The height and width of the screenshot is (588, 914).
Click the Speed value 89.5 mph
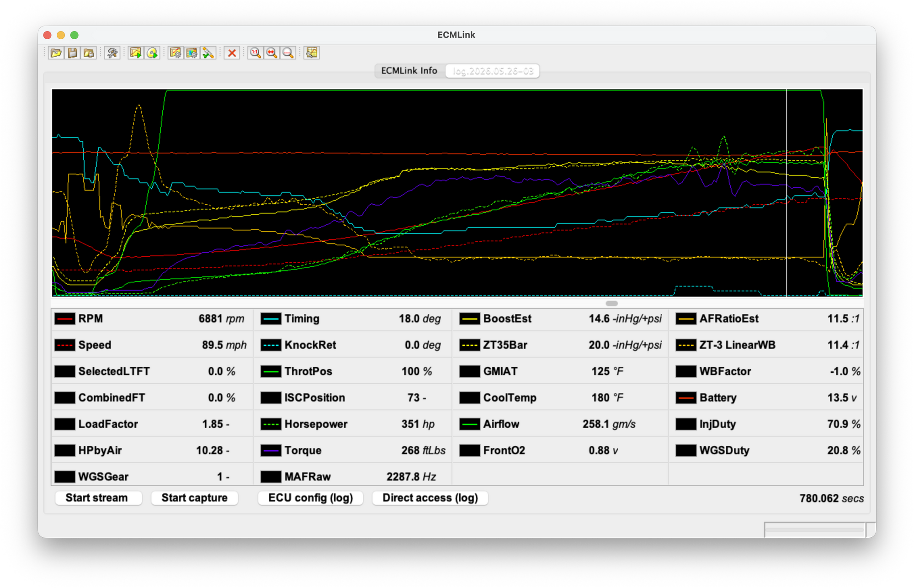coord(224,345)
